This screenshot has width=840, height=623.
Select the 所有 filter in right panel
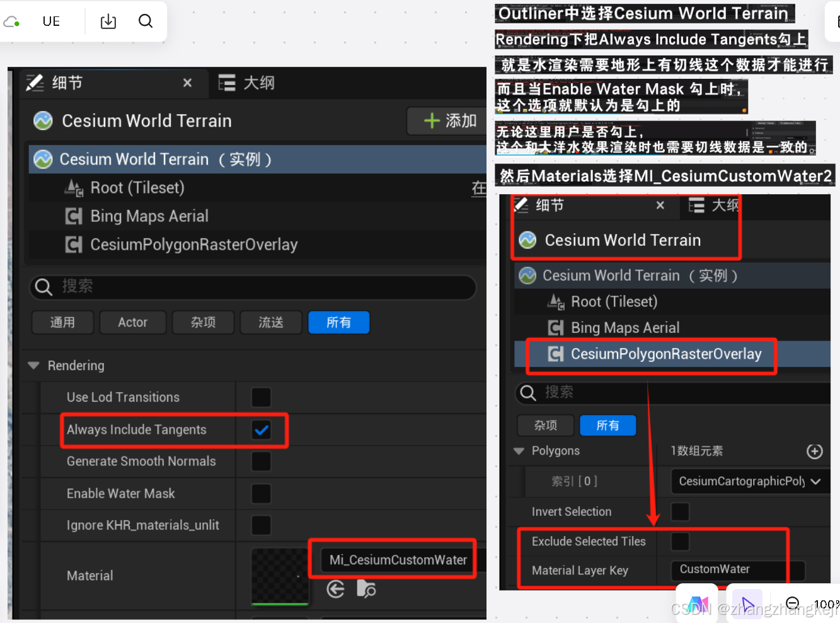point(608,426)
